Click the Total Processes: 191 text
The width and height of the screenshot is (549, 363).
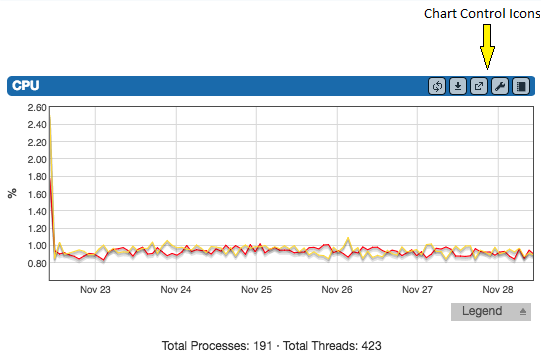pyautogui.click(x=217, y=346)
